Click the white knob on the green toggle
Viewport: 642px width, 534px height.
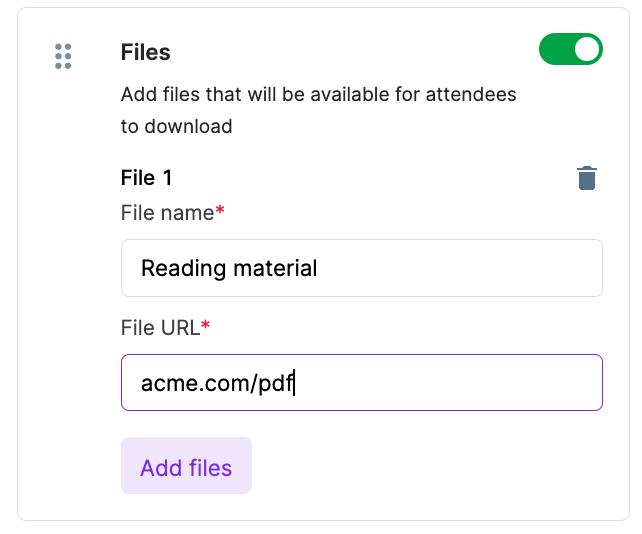tap(587, 49)
